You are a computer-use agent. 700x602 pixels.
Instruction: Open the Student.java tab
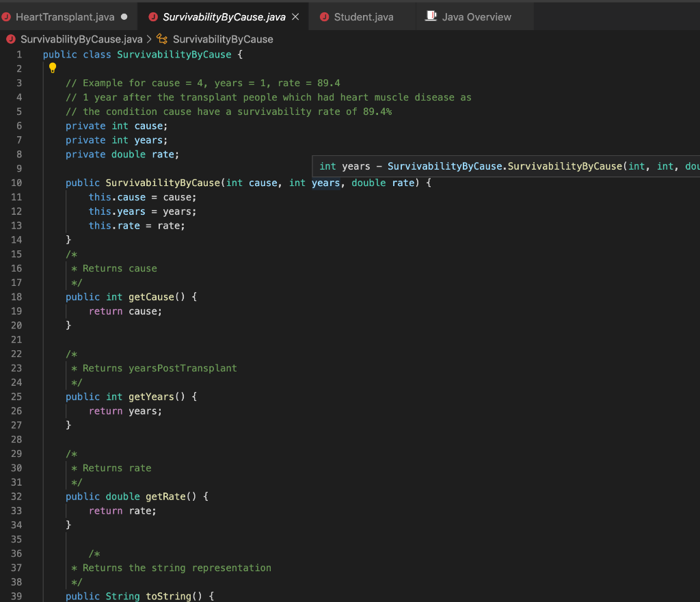tap(364, 17)
